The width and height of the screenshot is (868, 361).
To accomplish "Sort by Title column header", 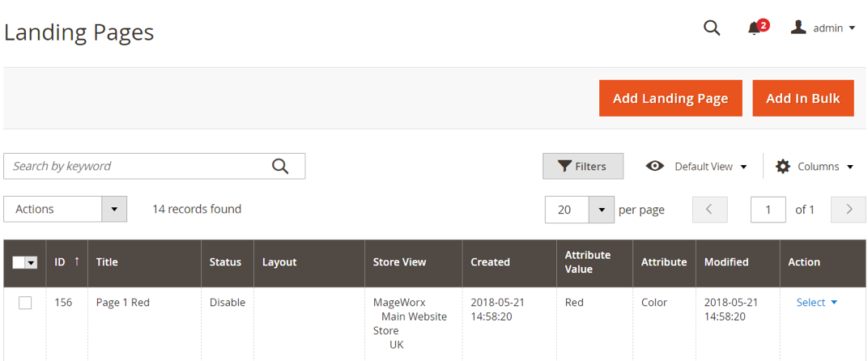I will click(144, 262).
